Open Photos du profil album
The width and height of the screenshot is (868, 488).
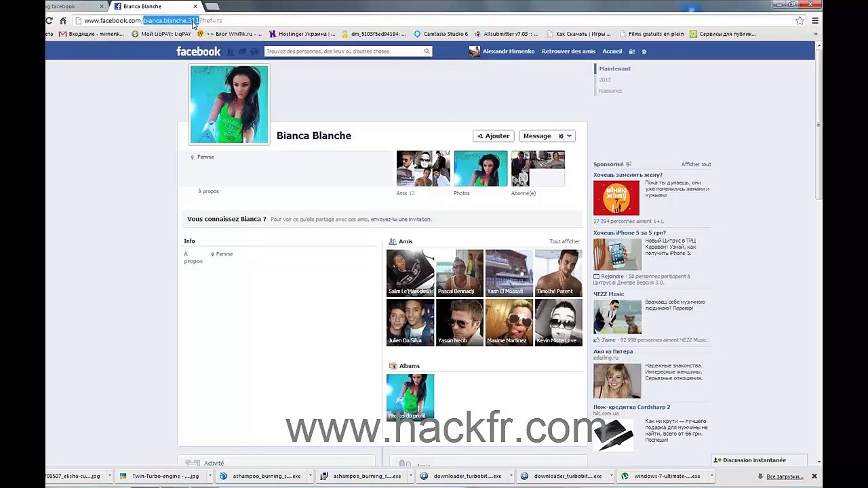410,398
